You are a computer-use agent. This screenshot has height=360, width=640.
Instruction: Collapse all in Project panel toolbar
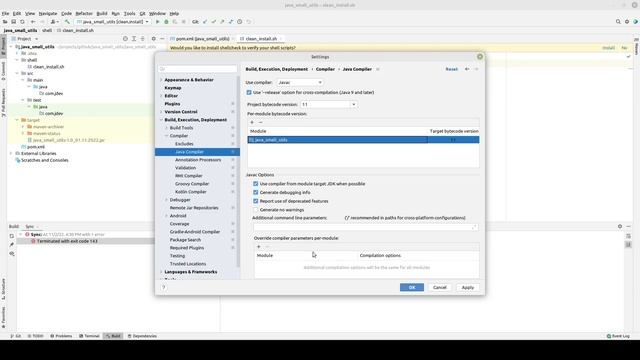[142, 39]
